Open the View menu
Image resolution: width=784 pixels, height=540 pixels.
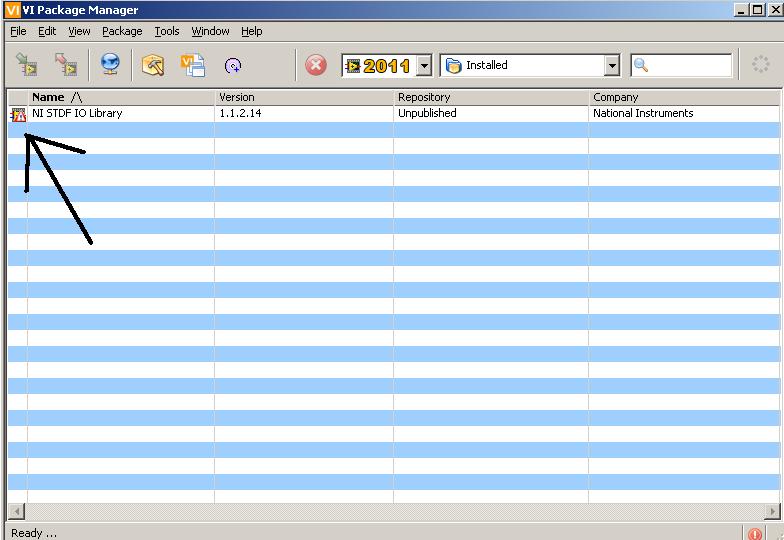coord(79,31)
